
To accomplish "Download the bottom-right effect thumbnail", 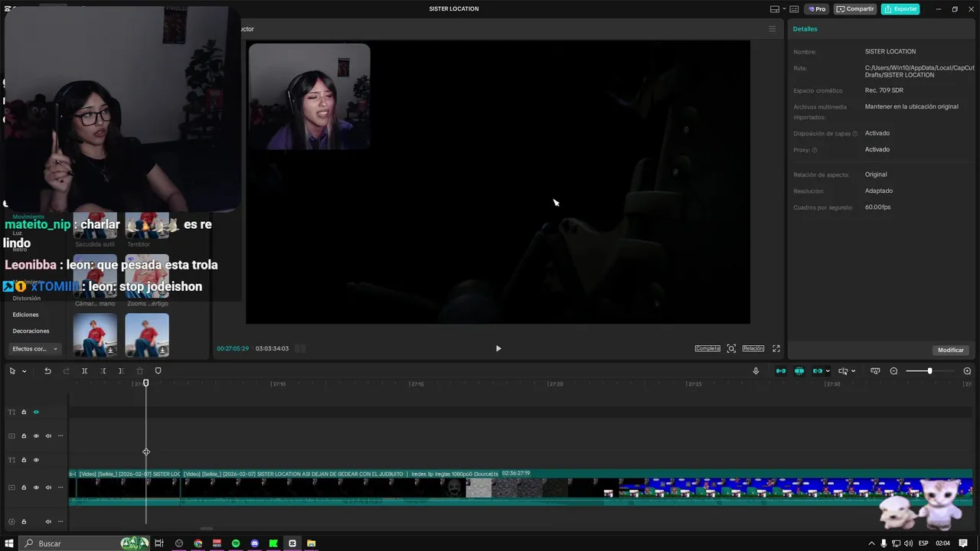I will (x=162, y=350).
